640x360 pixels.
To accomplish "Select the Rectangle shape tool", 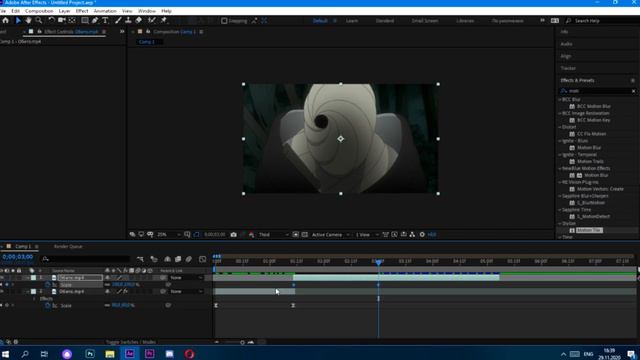I will click(x=85, y=20).
